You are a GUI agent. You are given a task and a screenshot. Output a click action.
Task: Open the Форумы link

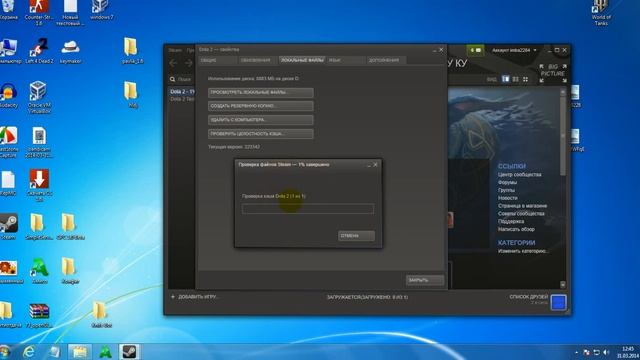point(507,182)
